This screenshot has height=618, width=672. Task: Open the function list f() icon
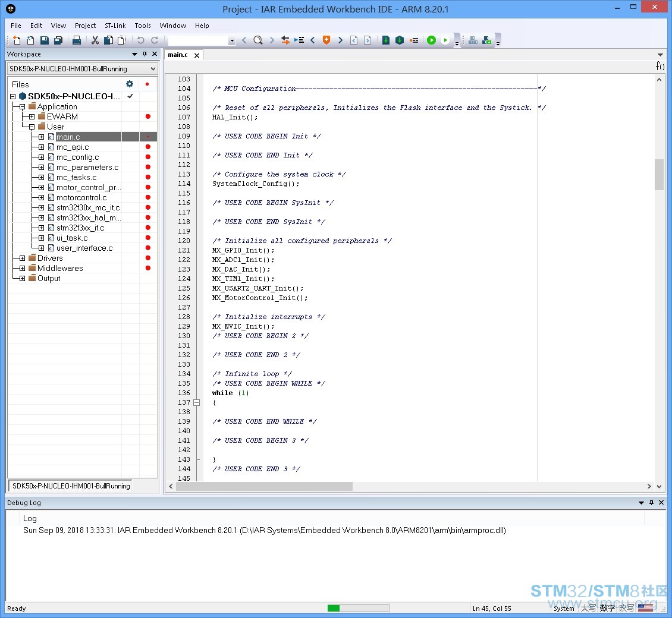pyautogui.click(x=660, y=66)
